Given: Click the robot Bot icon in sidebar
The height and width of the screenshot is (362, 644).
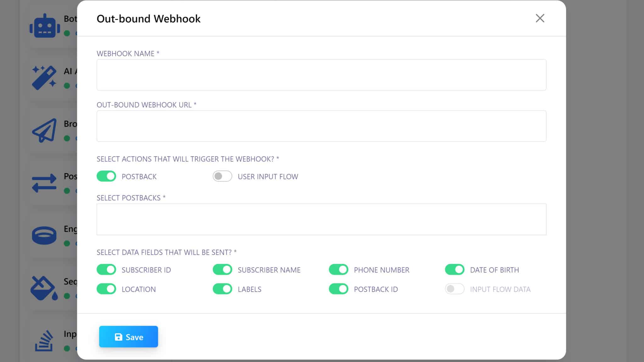Looking at the screenshot, I should click(45, 26).
